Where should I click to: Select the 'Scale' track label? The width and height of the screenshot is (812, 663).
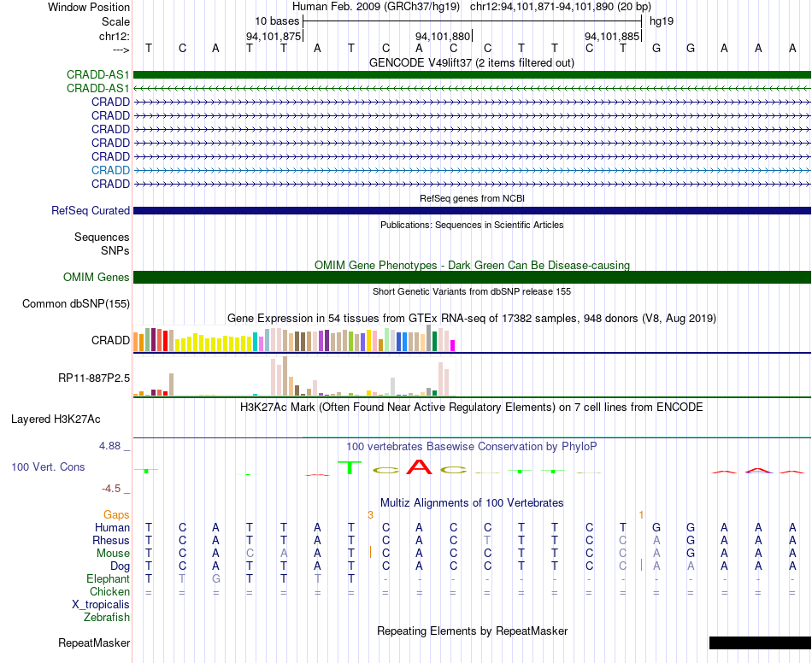115,21
